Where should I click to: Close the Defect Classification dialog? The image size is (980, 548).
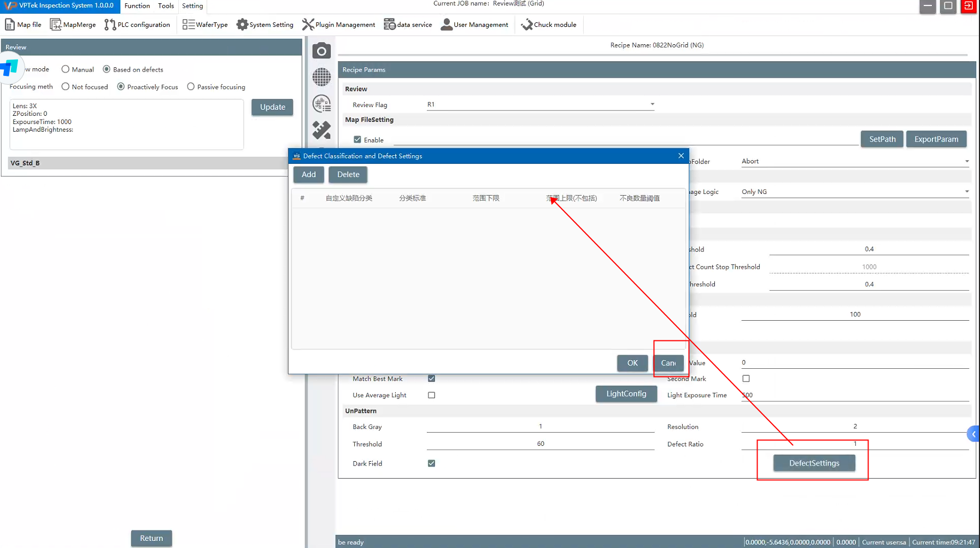pos(681,156)
